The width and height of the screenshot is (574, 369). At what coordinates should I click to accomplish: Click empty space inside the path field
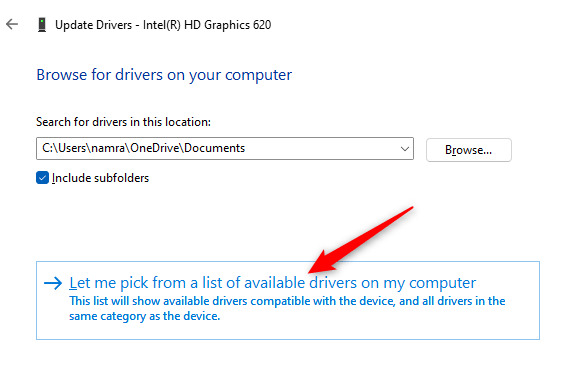pyautogui.click(x=322, y=149)
